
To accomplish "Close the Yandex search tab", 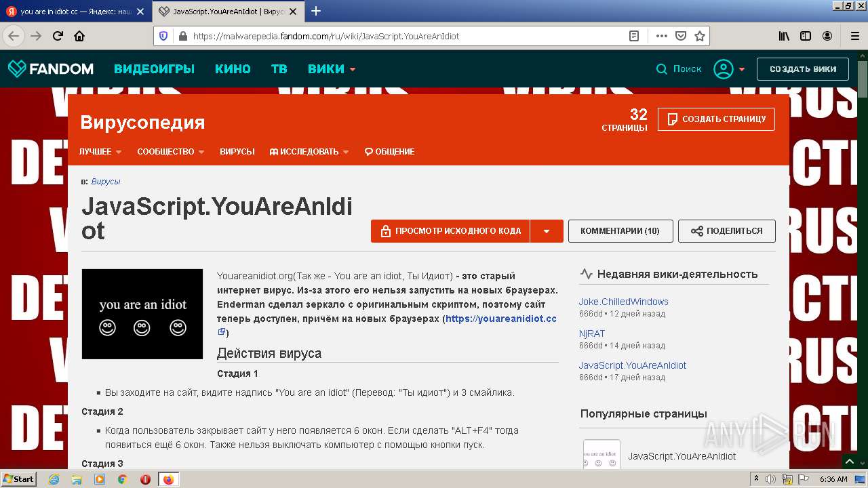I will pyautogui.click(x=140, y=12).
